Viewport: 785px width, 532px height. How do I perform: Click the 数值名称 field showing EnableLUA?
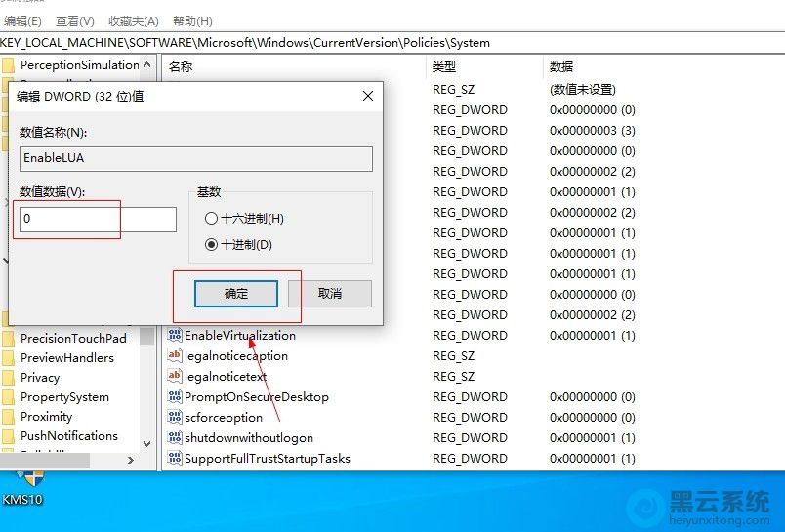195,159
